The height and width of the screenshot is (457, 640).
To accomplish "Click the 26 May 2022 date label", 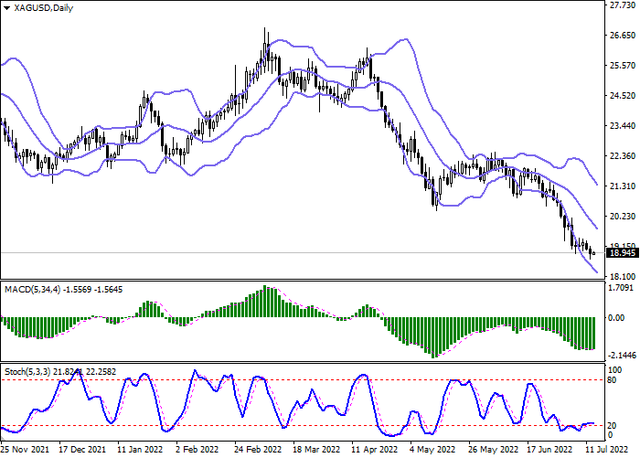I will tap(493, 450).
